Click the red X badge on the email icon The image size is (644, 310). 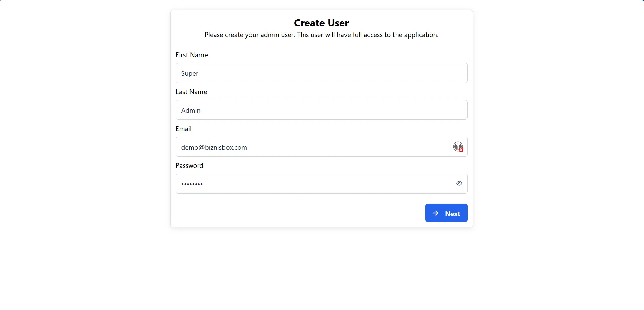tap(460, 149)
